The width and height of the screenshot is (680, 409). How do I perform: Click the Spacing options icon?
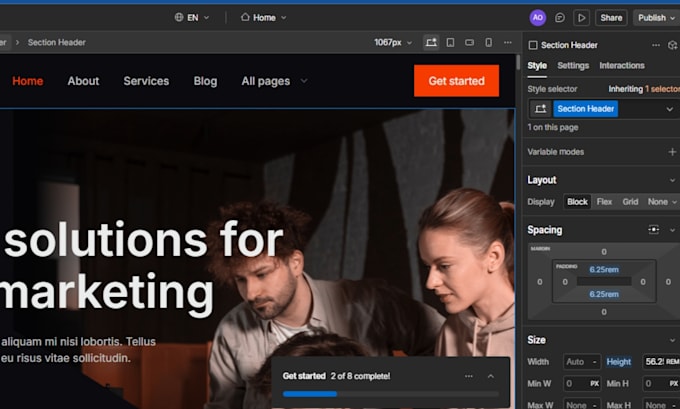coord(654,229)
